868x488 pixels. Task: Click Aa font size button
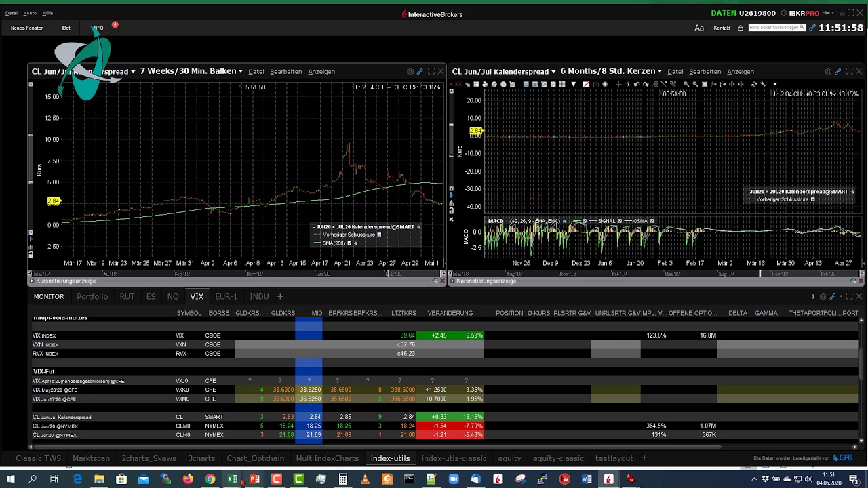pyautogui.click(x=699, y=28)
